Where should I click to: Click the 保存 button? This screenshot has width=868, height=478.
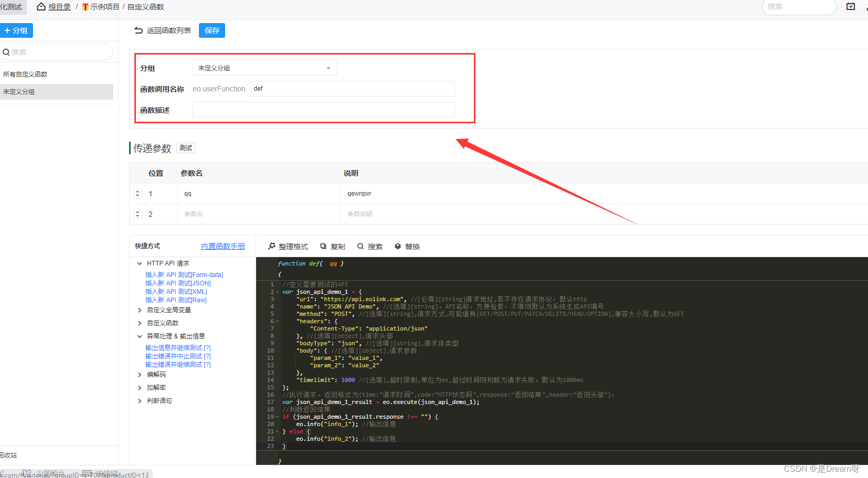point(212,30)
